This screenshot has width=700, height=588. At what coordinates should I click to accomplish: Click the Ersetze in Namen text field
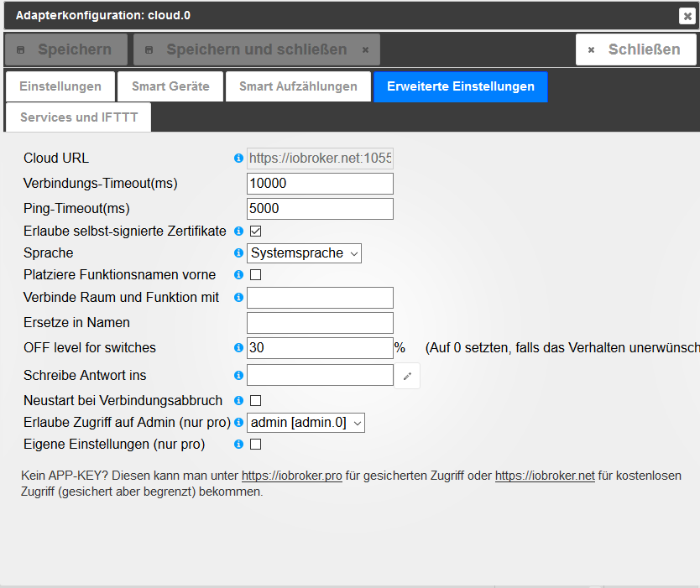tap(320, 323)
